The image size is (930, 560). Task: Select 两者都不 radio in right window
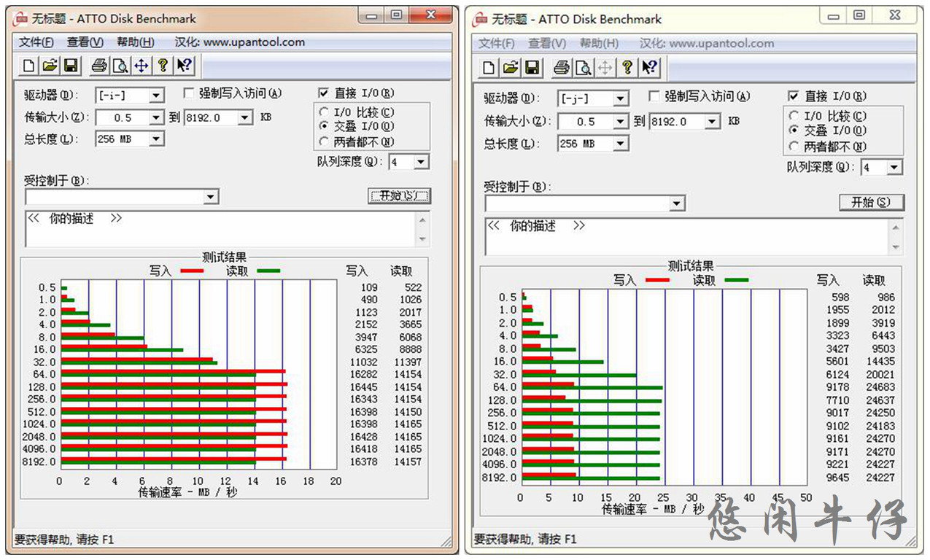[794, 147]
